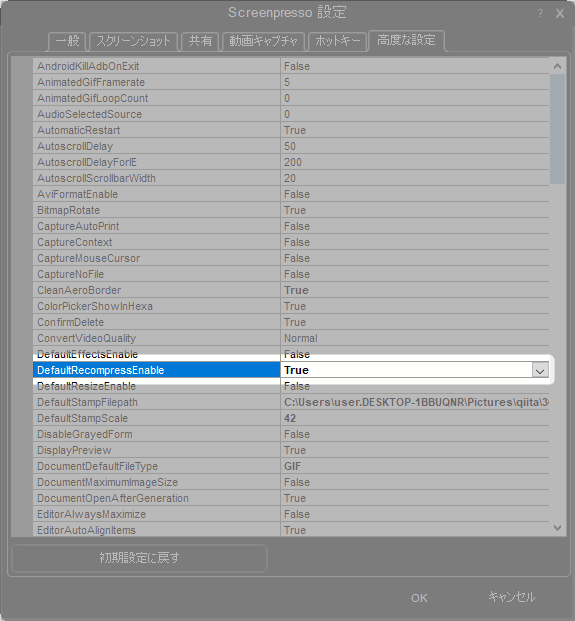Expand the DefaultRecompressEnable value dropdown arrow

click(x=540, y=371)
